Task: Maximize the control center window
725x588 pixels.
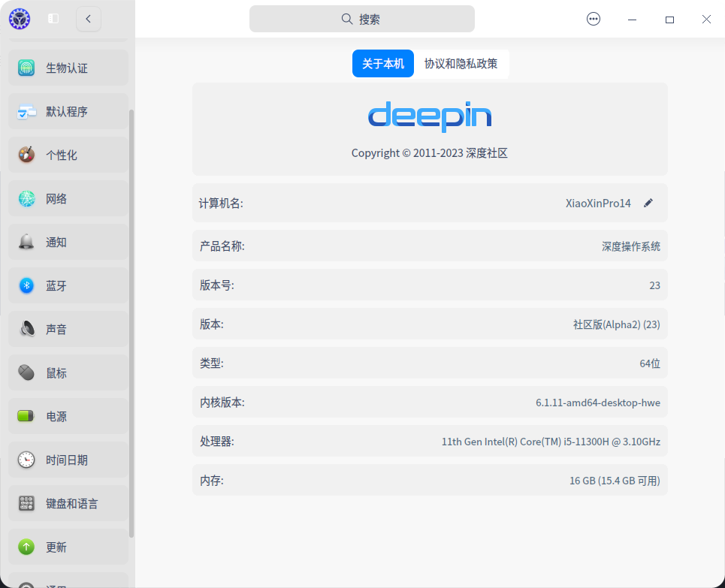Action: pyautogui.click(x=669, y=20)
